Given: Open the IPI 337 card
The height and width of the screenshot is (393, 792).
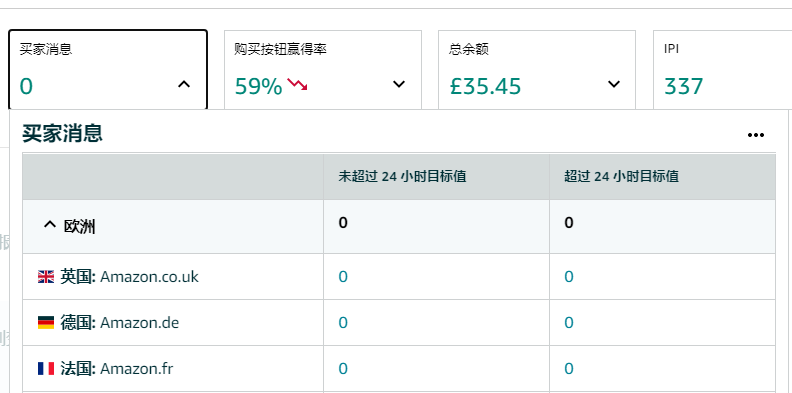Looking at the screenshot, I should coord(722,70).
